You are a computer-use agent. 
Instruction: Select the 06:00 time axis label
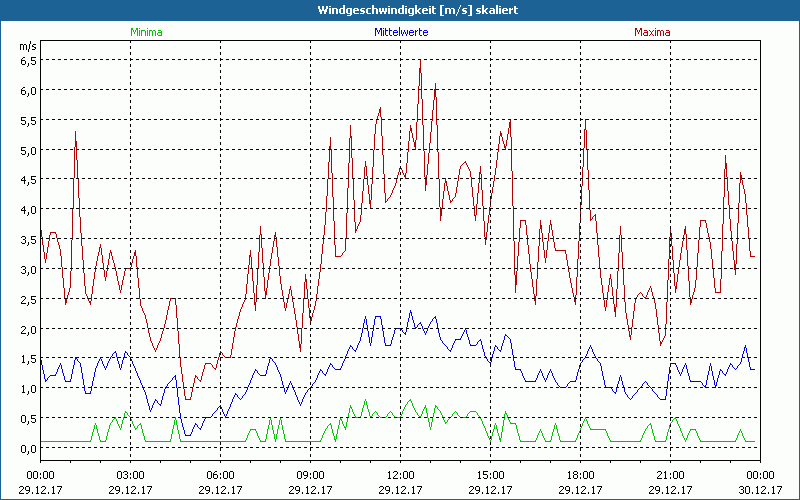coord(220,475)
